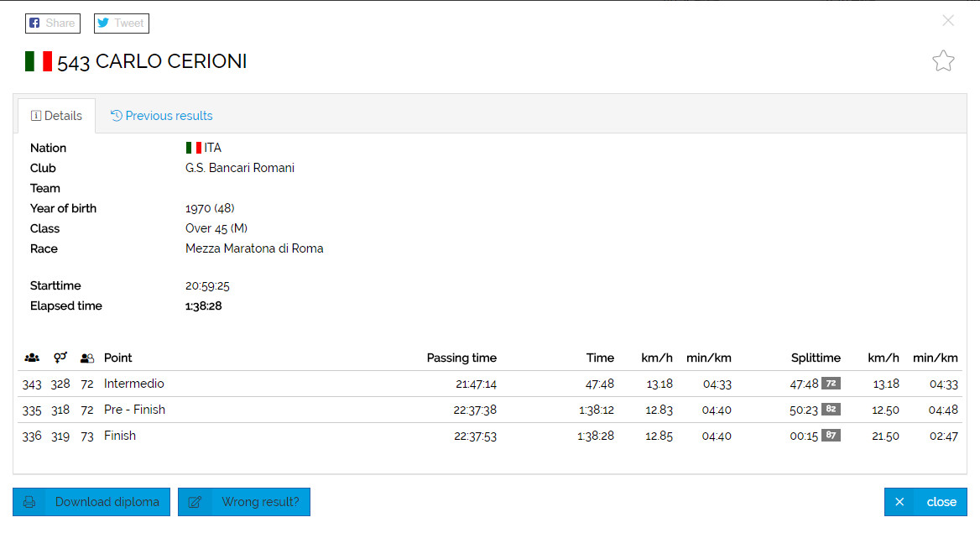The height and width of the screenshot is (533, 980).
Task: Click the favorite star icon
Action: [943, 61]
